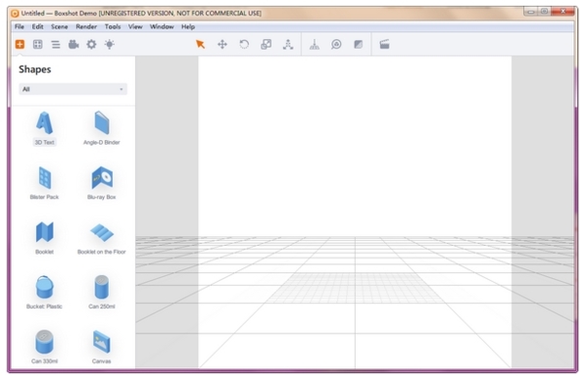
Task: Select the rotate tool
Action: tap(244, 45)
